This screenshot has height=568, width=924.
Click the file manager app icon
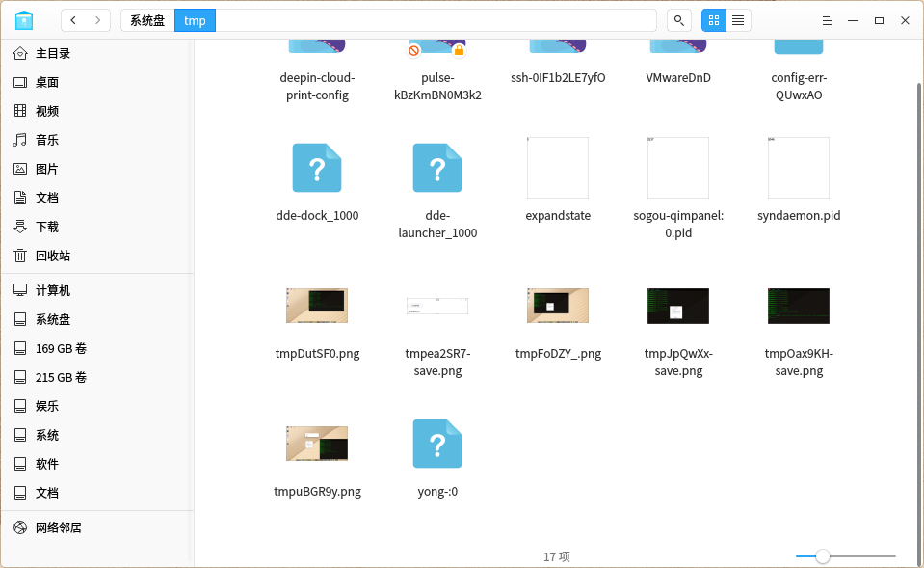tap(24, 20)
